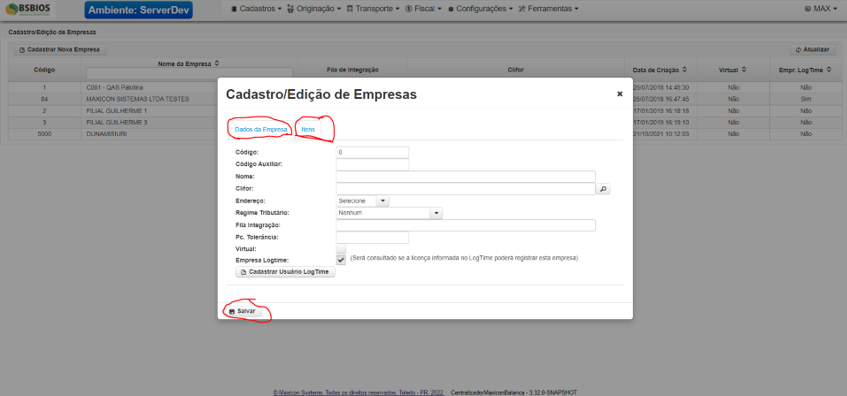The height and width of the screenshot is (396, 847).
Task: Click the BSBIOS logo
Action: pyautogui.click(x=28, y=9)
